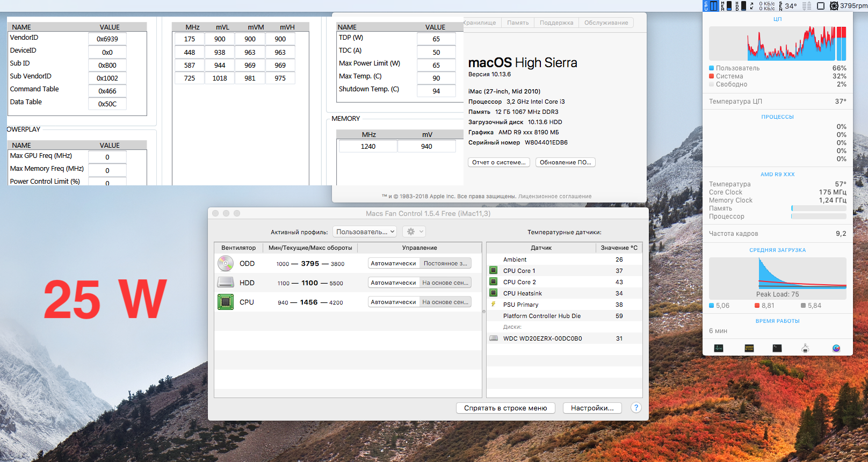Click the Мин/Текущие/Макс обороты header

point(310,248)
